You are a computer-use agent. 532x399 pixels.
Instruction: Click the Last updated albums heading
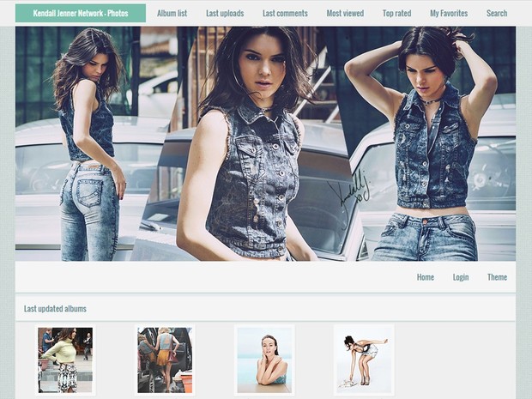click(55, 309)
